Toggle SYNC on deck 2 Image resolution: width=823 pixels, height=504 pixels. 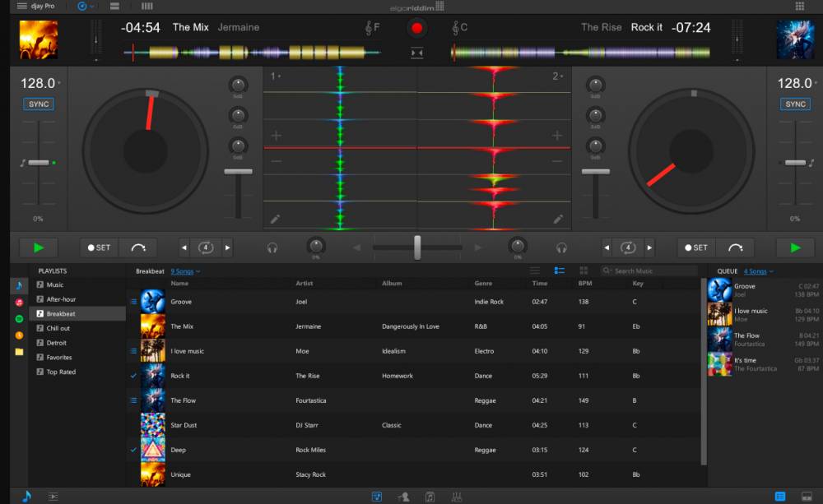point(795,104)
